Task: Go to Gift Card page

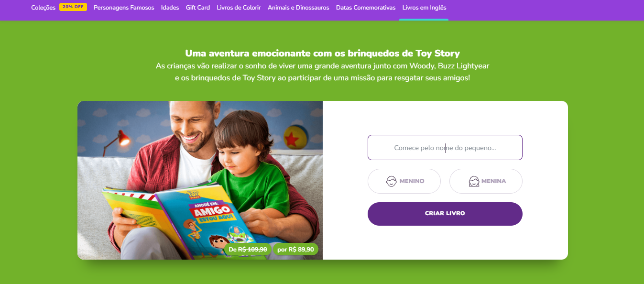Action: pos(198,8)
